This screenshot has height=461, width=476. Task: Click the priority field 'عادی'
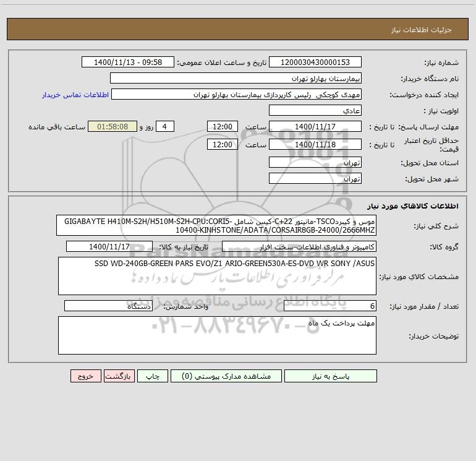tap(315, 111)
